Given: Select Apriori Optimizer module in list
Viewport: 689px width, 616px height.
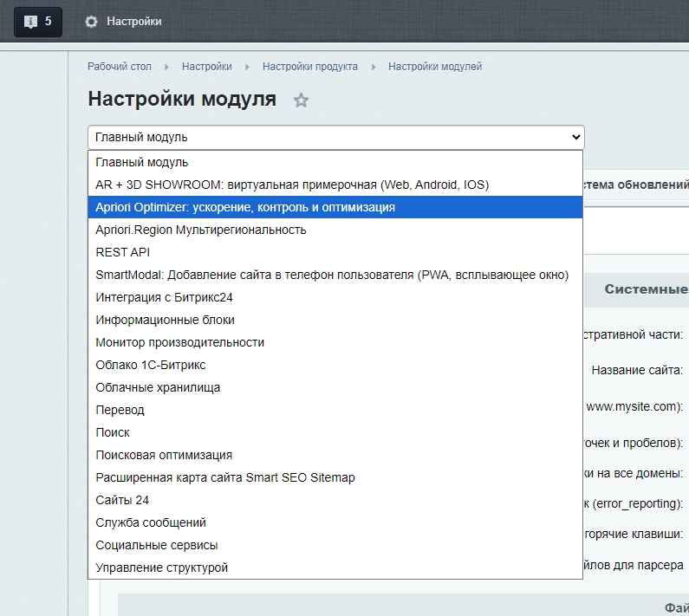Looking at the screenshot, I should 245,207.
